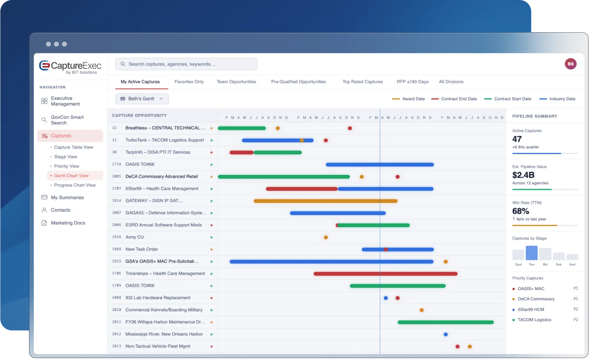This screenshot has height=364, width=593.
Task: Open DeCA Commissary priority capture
Action: [545, 299]
